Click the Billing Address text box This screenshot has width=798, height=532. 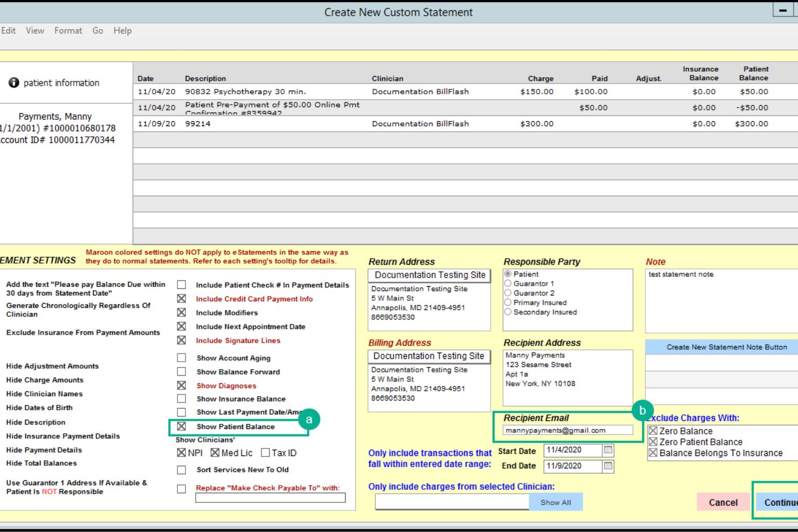click(x=429, y=388)
